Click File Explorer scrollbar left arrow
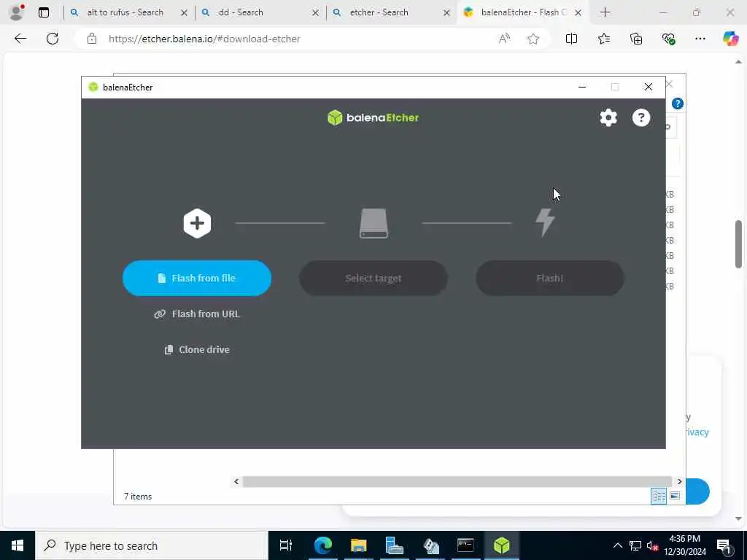 236,481
